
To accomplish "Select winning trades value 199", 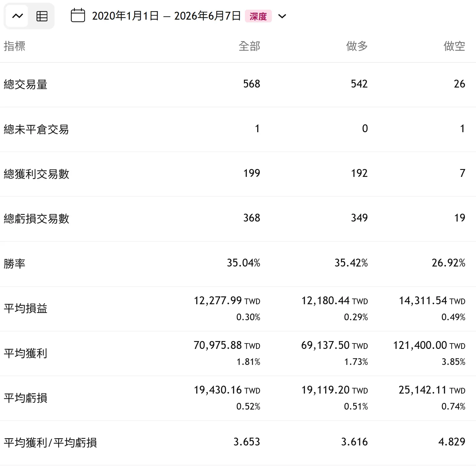I will [252, 173].
